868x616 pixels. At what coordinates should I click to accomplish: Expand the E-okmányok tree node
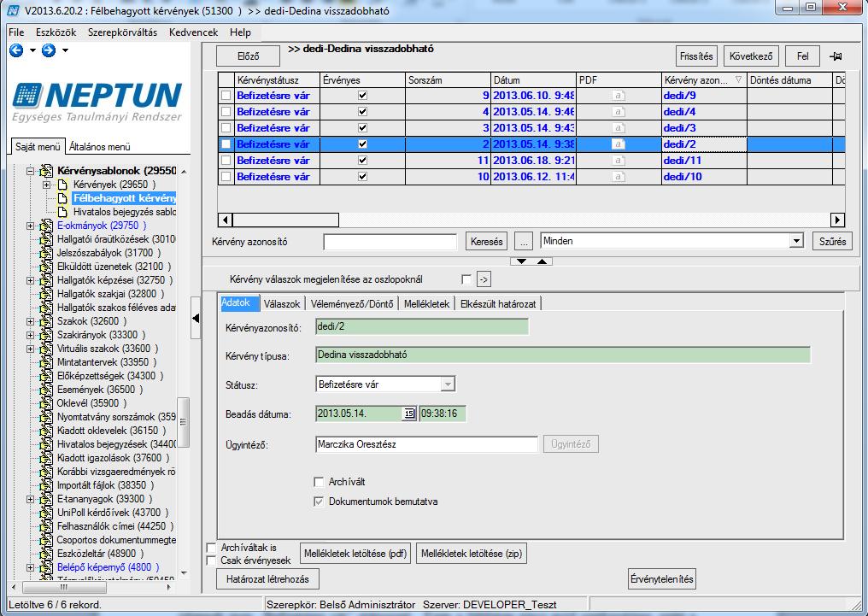click(x=31, y=226)
